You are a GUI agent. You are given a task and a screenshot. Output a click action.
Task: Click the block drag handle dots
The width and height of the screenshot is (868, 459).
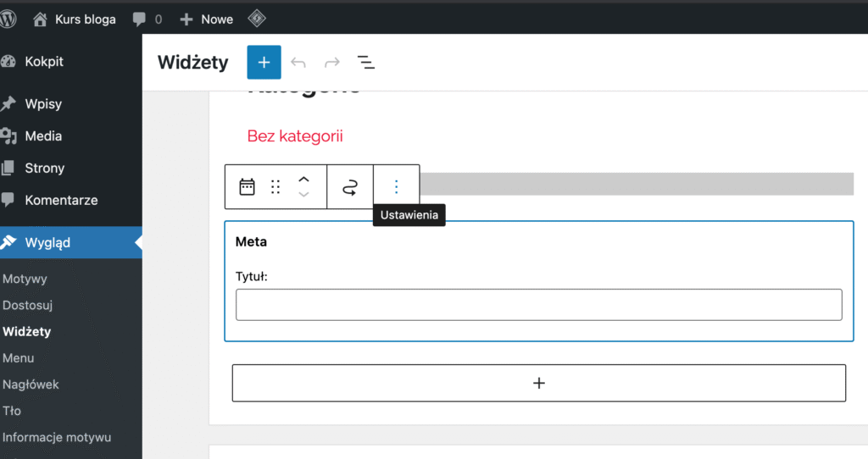[x=275, y=187]
